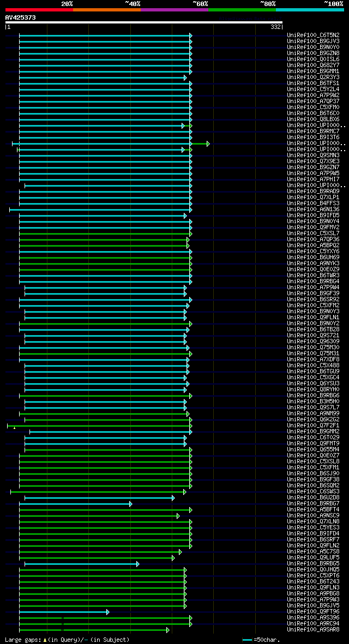Open the UniRef100_C5XSL7 hit
Image resolution: width=349 pixels, height=644 pixels.
[x=313, y=234]
